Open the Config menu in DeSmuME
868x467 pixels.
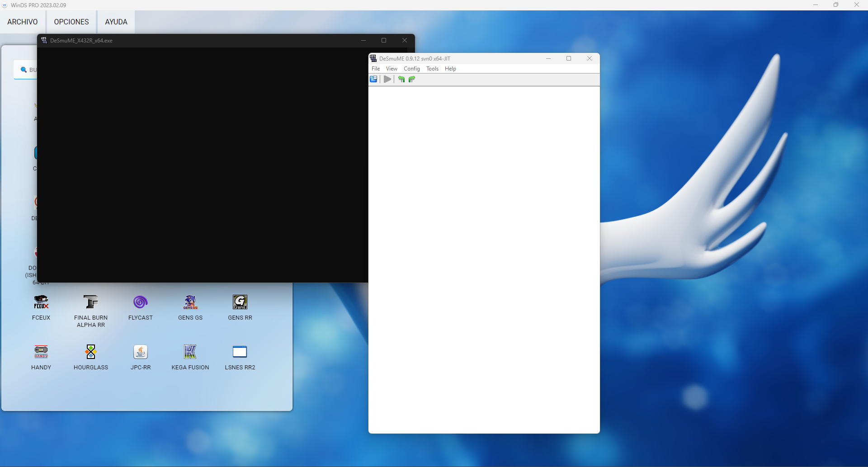pos(412,69)
